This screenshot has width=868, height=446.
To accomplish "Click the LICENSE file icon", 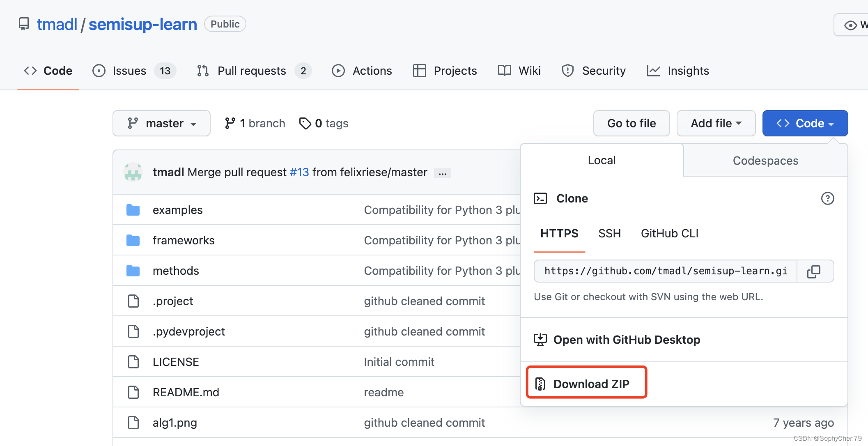I will (133, 362).
